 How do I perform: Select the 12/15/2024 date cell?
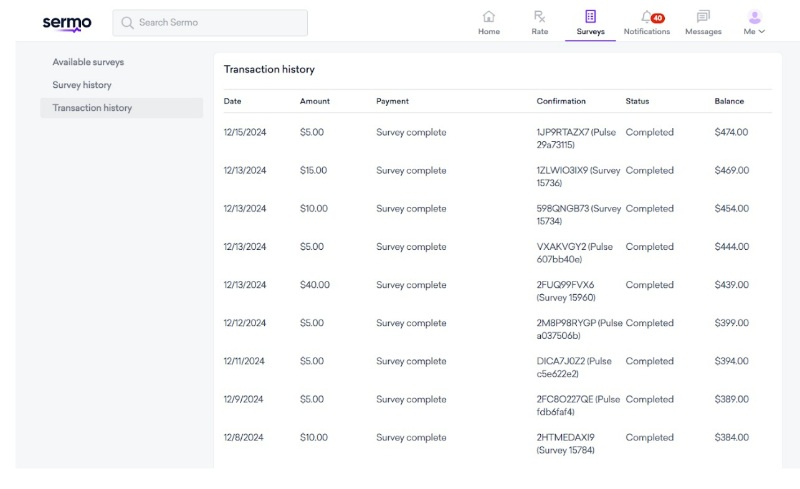(x=245, y=132)
